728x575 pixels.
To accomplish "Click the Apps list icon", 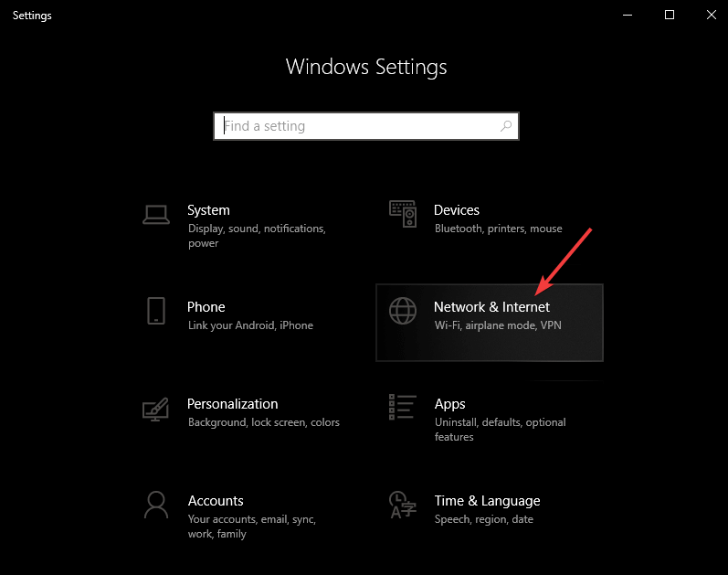I will 403,407.
